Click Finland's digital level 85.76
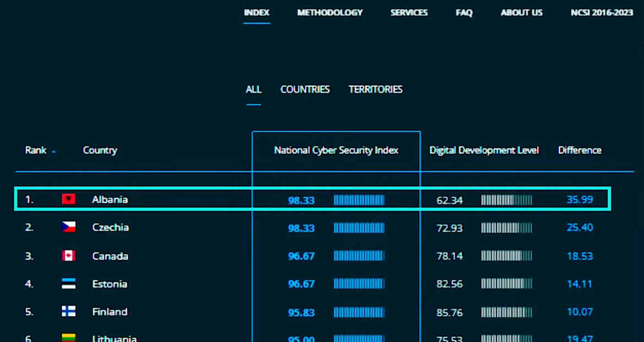Image resolution: width=644 pixels, height=342 pixels. click(x=449, y=312)
